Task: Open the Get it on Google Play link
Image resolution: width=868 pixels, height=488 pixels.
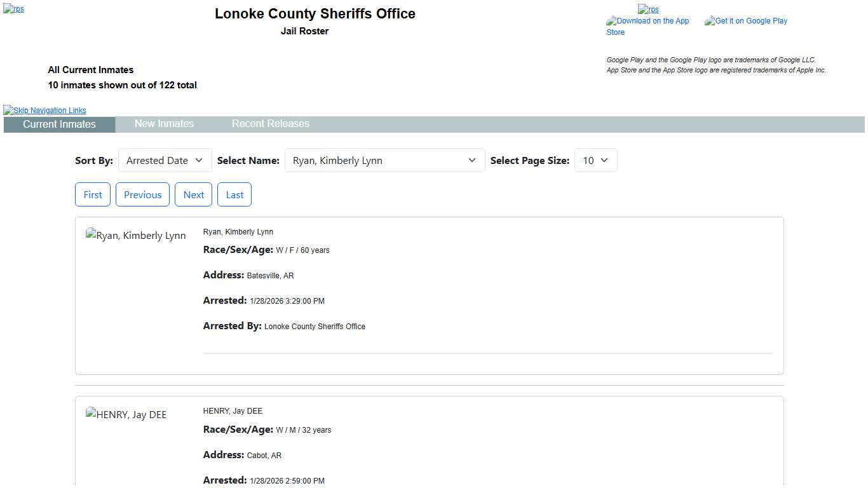Action: 746,21
